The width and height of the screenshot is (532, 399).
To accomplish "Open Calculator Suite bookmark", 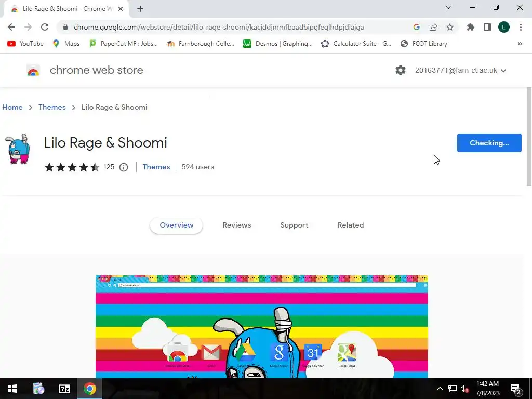I will point(356,44).
